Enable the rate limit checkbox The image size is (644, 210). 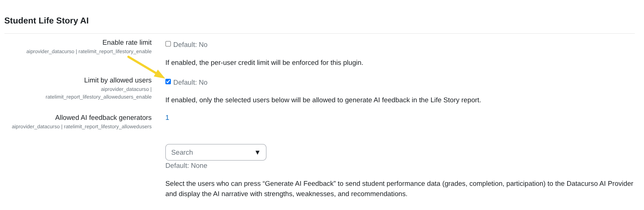click(168, 44)
